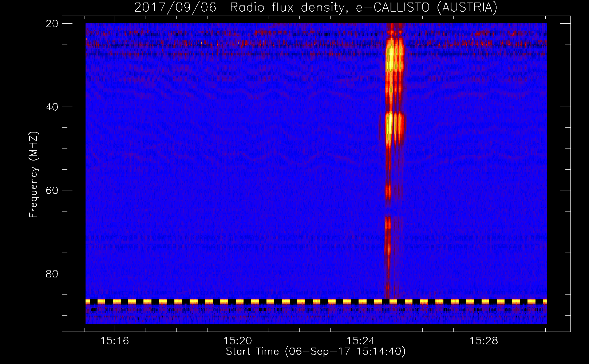Click the 80 MHz frequency tick label

52,274
